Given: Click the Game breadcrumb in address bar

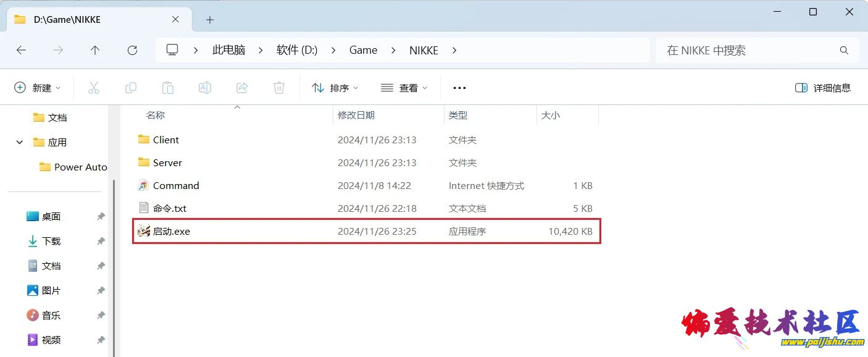Looking at the screenshot, I should pyautogui.click(x=363, y=51).
